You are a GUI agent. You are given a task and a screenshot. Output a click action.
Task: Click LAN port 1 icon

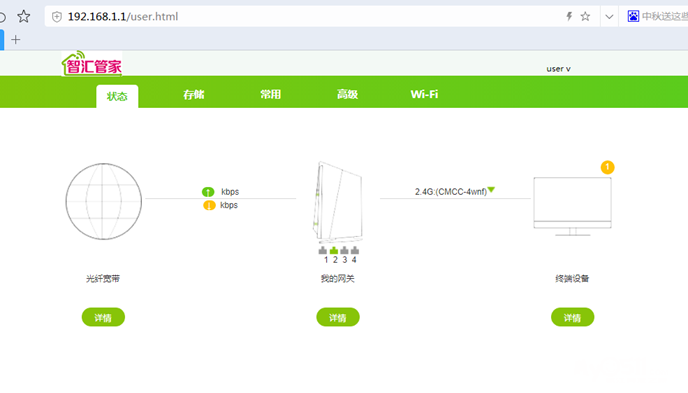(x=323, y=250)
